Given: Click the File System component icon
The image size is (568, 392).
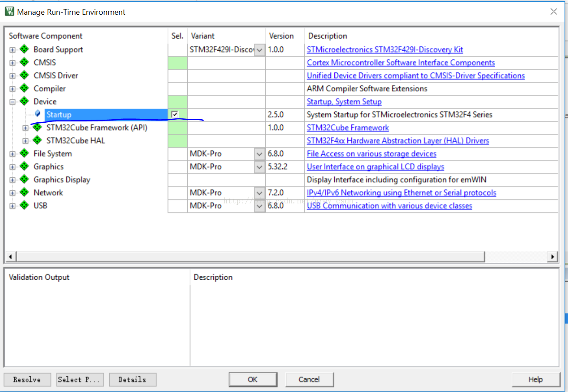Looking at the screenshot, I should pyautogui.click(x=24, y=154).
